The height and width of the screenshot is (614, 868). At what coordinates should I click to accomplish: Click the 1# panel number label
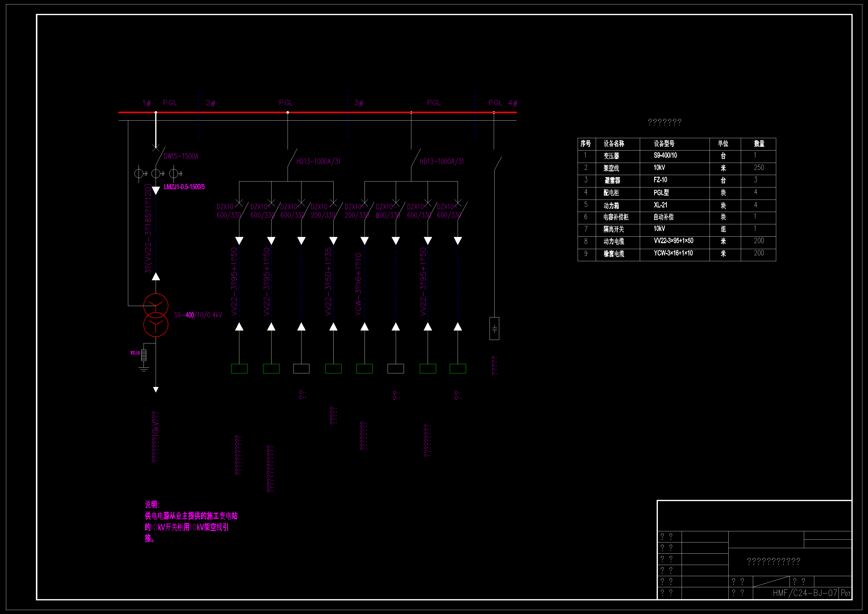coord(147,103)
